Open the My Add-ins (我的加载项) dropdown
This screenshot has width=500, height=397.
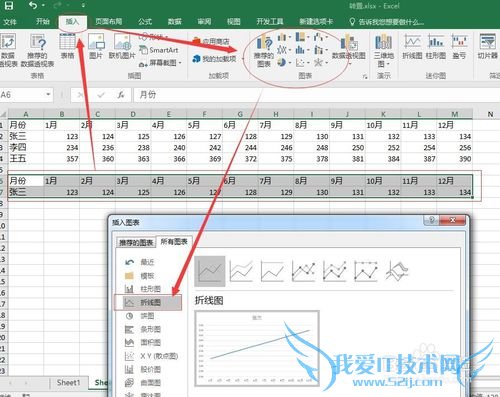pyautogui.click(x=243, y=59)
